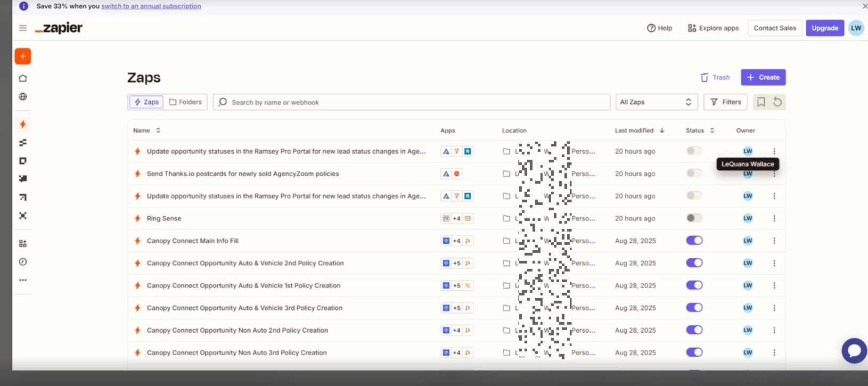The height and width of the screenshot is (386, 868).
Task: Click the refresh icon beside the bookmark
Action: point(777,102)
